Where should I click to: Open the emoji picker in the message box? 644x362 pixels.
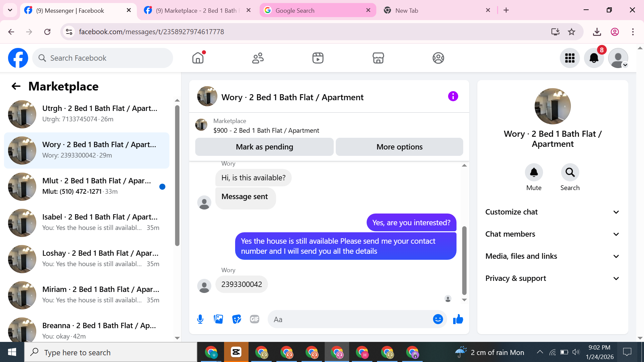438,319
